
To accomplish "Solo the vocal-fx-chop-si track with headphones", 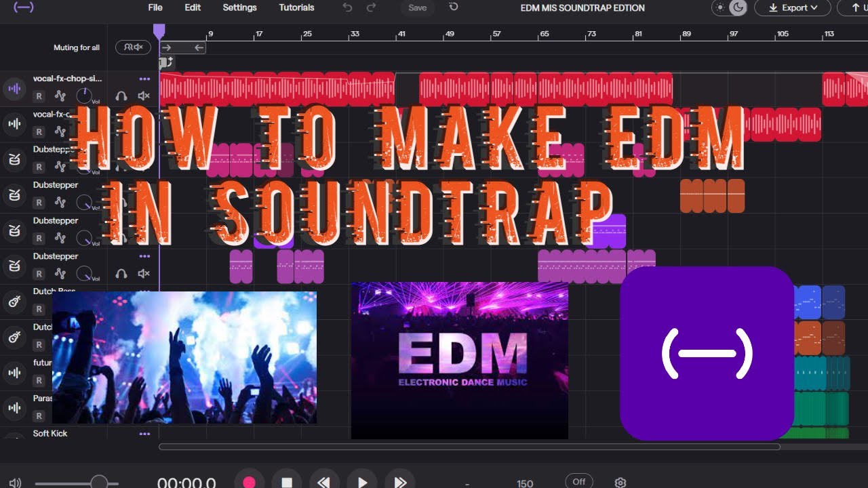I will [121, 96].
